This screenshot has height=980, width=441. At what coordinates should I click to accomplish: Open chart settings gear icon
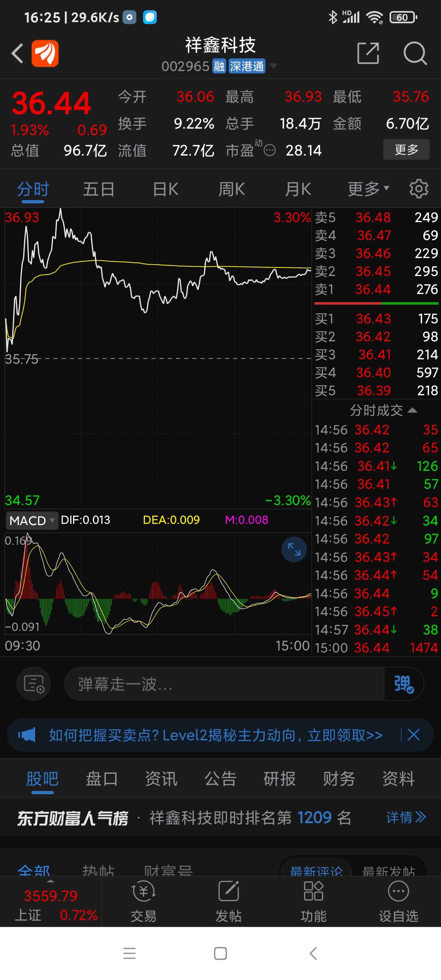pos(419,189)
